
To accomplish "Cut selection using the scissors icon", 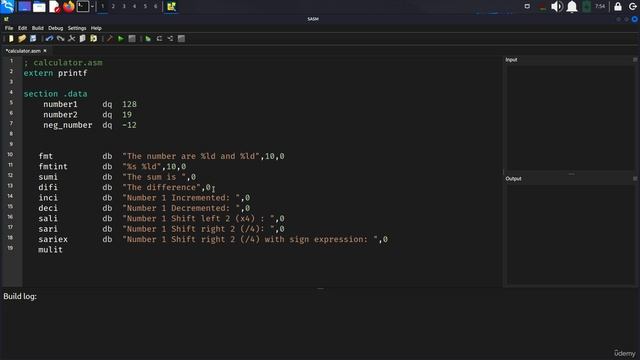I will [x=71, y=38].
